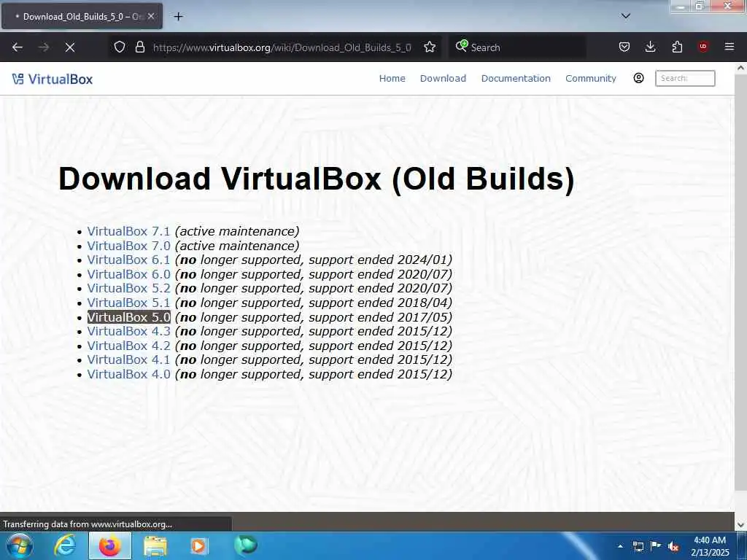Image resolution: width=747 pixels, height=560 pixels.
Task: Open the VirtualBox 5.1 link
Action: 128,303
